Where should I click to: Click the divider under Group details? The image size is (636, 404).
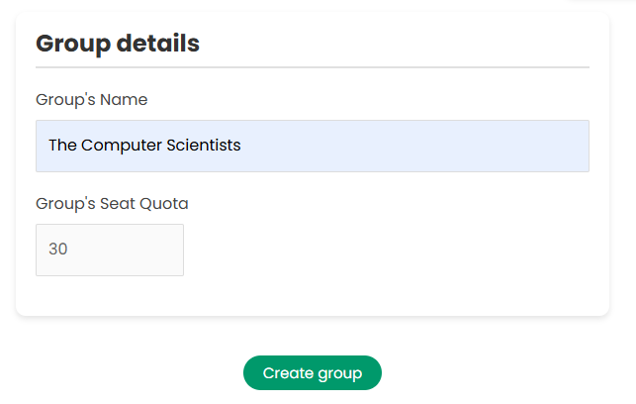(x=312, y=67)
